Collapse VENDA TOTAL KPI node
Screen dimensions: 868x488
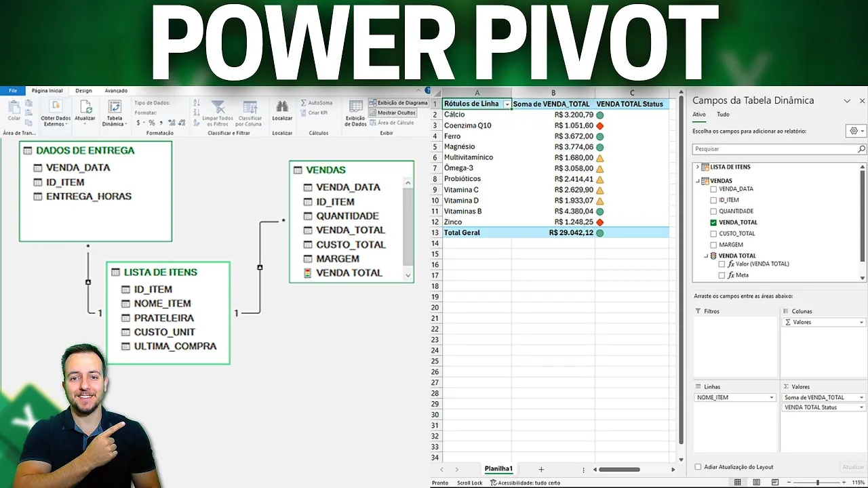click(705, 256)
